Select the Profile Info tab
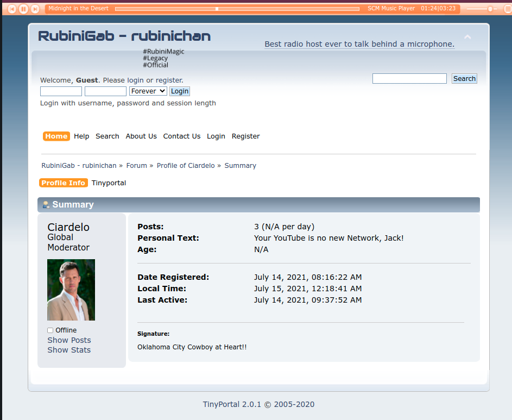The height and width of the screenshot is (420, 512). point(64,183)
